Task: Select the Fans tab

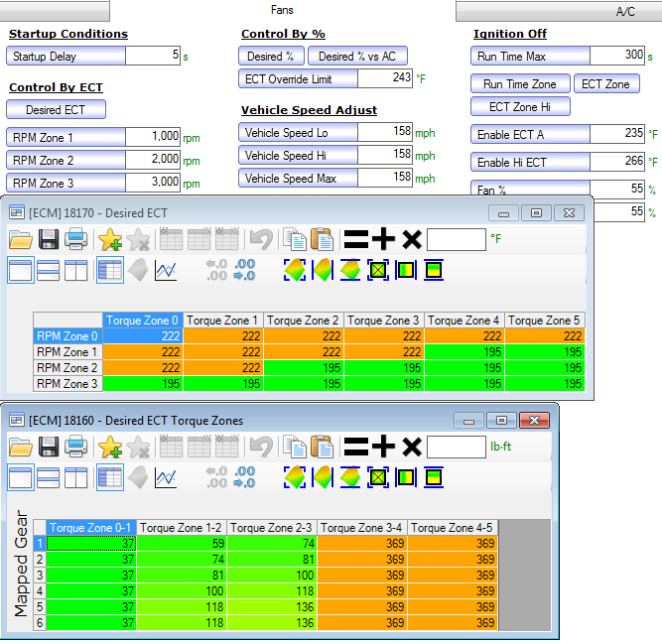Action: point(282,10)
